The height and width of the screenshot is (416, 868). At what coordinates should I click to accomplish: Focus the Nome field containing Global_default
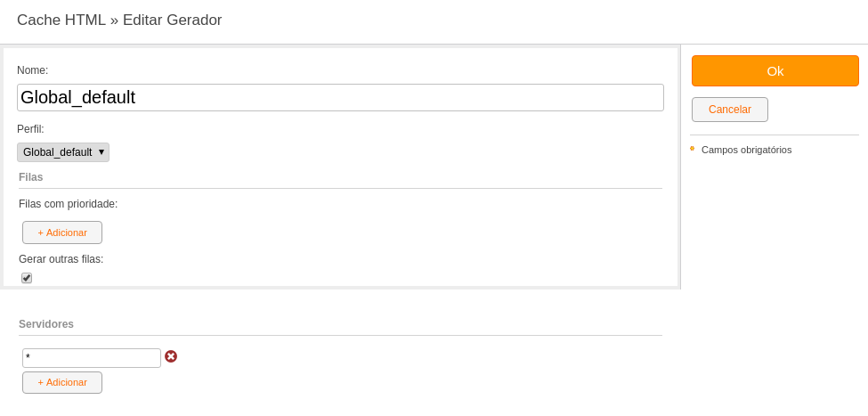(340, 97)
